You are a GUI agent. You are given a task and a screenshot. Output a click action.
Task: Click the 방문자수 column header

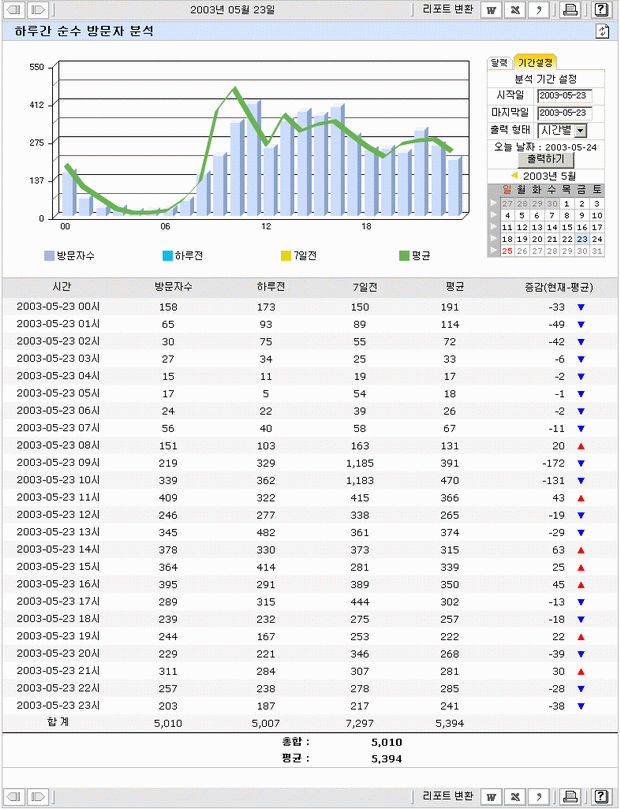click(x=173, y=286)
